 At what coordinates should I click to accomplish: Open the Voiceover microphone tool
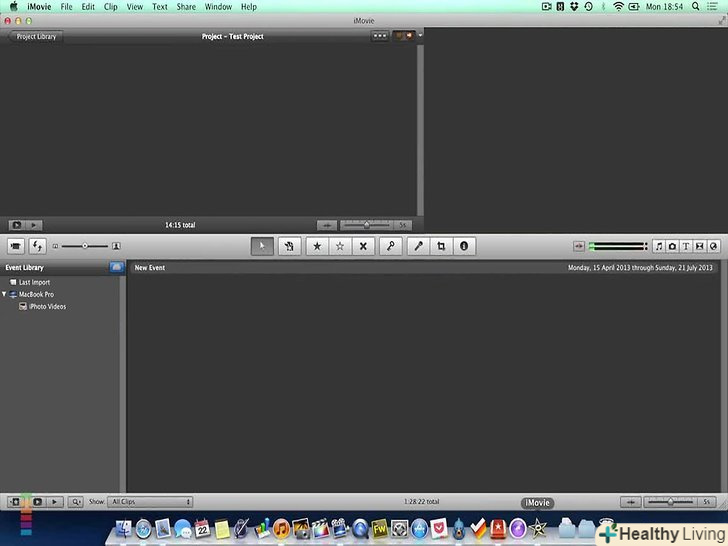[x=419, y=246]
